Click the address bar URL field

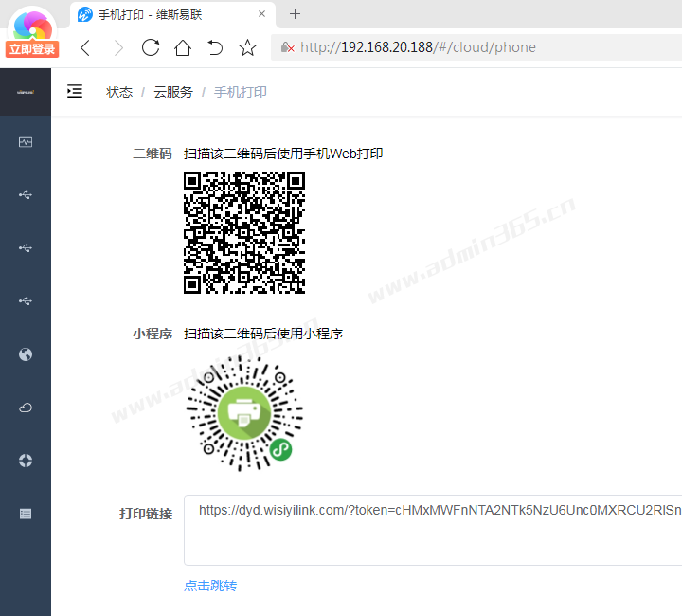click(476, 47)
